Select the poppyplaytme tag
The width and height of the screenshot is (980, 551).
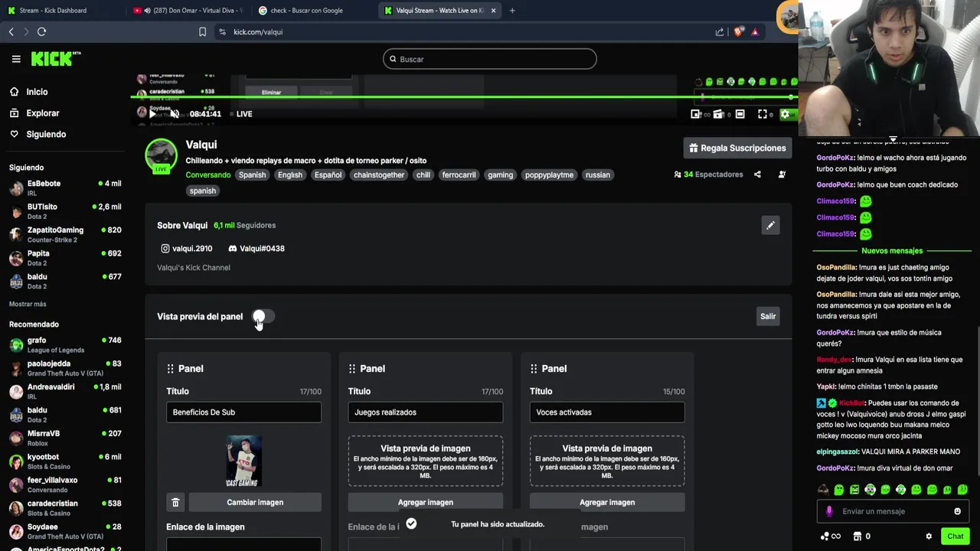coord(549,175)
